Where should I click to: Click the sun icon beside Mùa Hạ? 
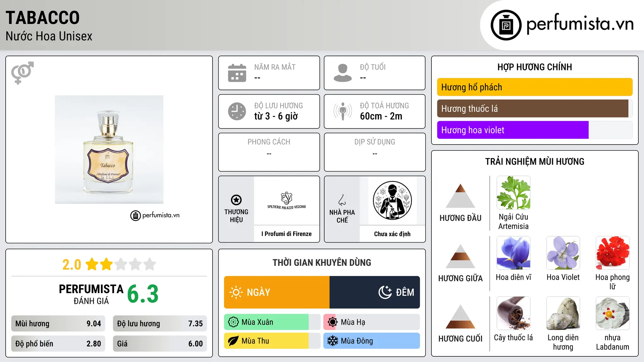tap(332, 322)
